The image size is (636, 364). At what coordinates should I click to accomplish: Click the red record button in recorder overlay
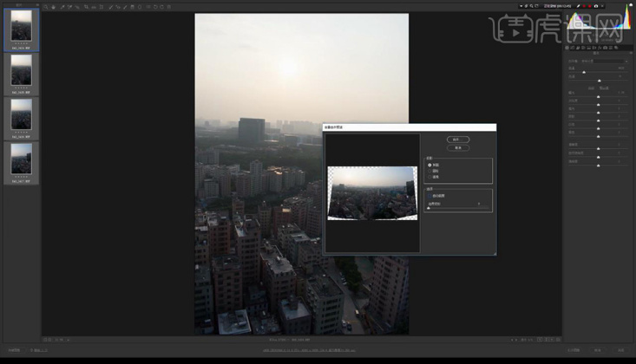tap(584, 6)
